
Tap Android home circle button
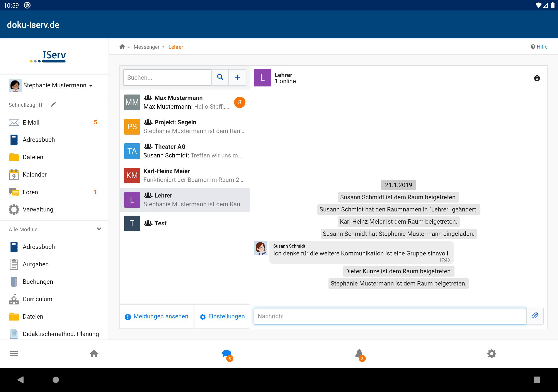click(x=56, y=380)
